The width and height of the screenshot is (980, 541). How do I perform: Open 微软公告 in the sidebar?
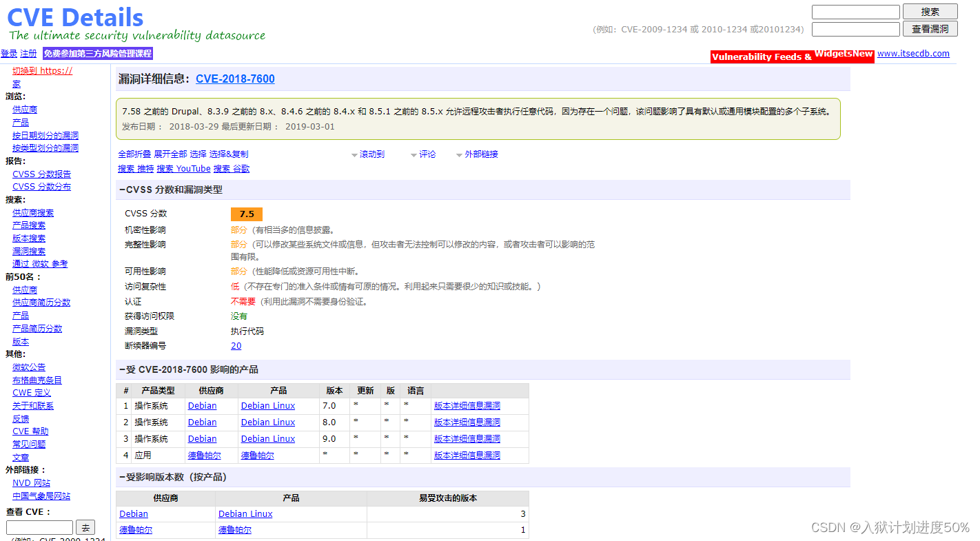(29, 367)
